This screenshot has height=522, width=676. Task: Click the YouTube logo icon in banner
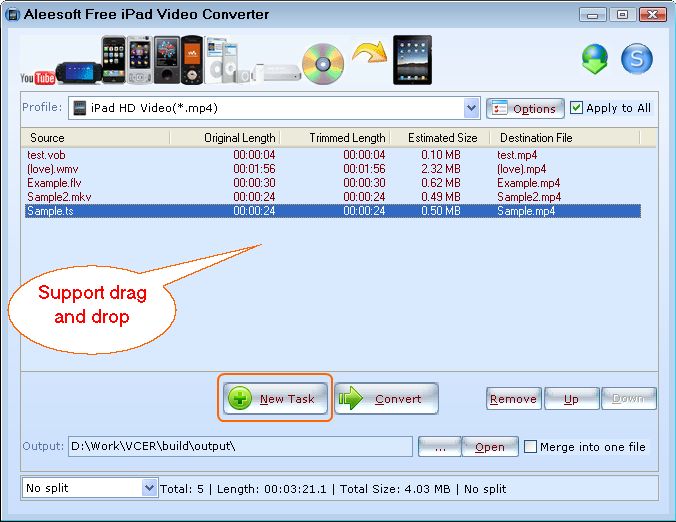(38, 78)
